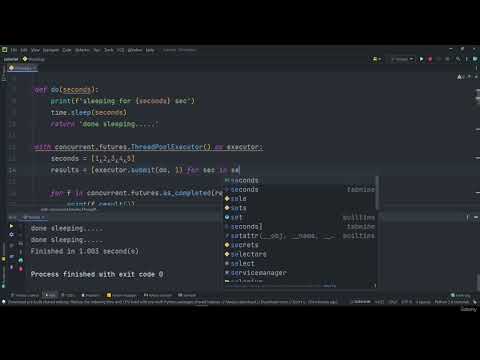
Task: Click the 'time.sleep(seconds)' code line
Action: [x=89, y=113]
